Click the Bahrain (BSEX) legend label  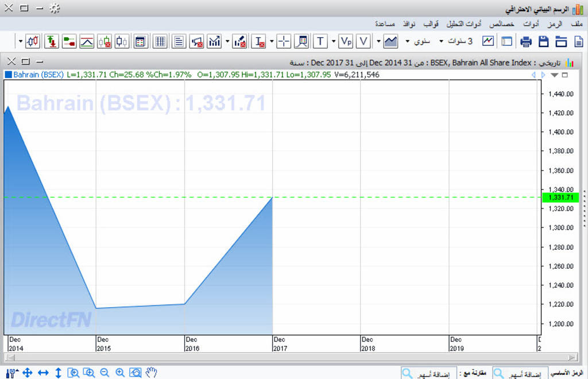point(38,75)
